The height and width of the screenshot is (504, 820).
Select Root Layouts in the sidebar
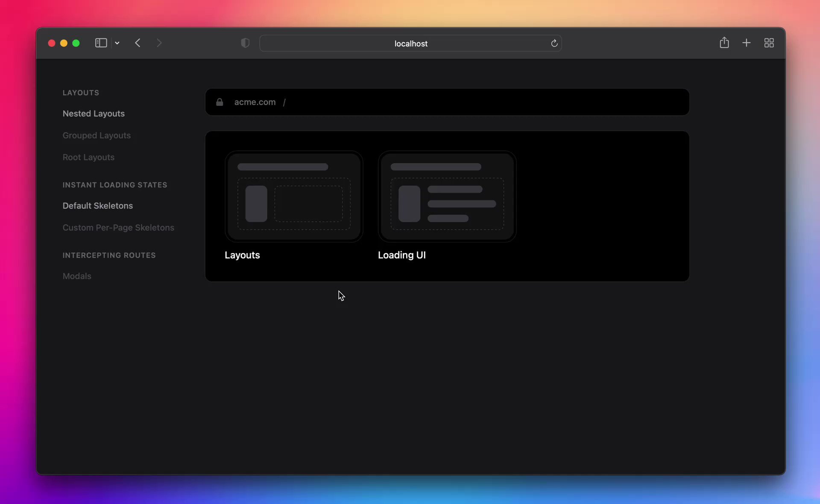(88, 157)
